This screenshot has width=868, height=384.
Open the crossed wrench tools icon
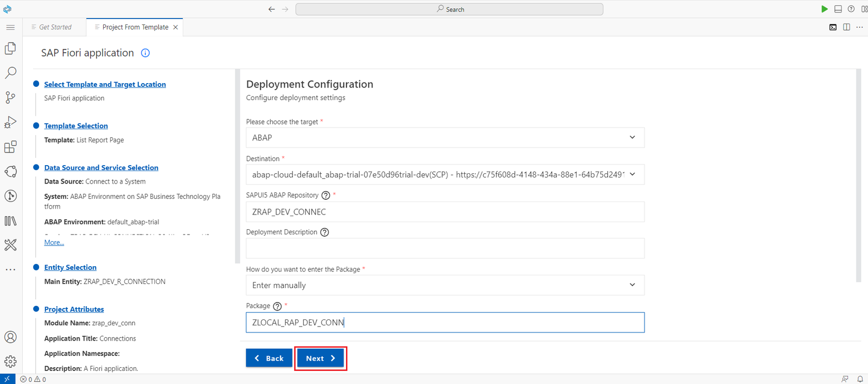[10, 245]
